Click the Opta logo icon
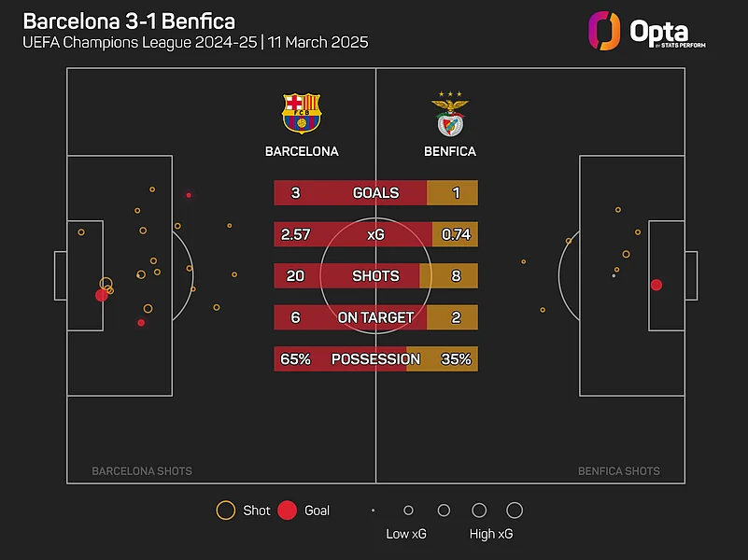The width and height of the screenshot is (748, 560). pos(605,30)
